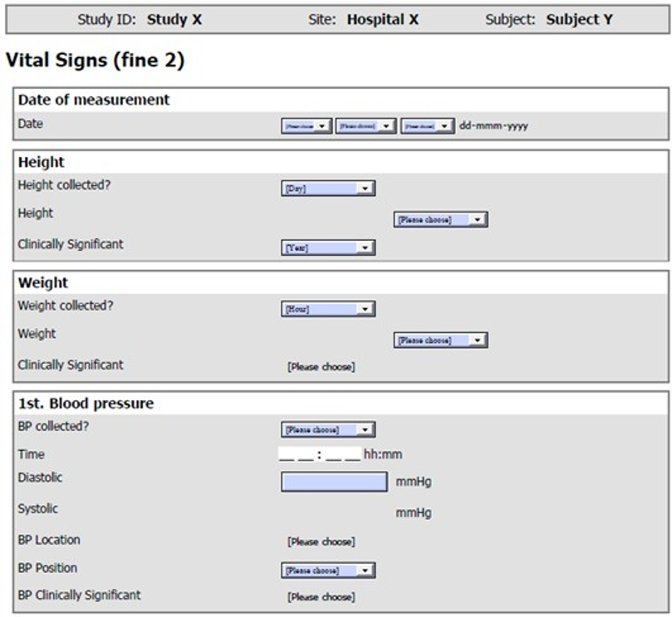The image size is (672, 617).
Task: Click the Vital Signs (fine 2) heading
Action: [95, 61]
